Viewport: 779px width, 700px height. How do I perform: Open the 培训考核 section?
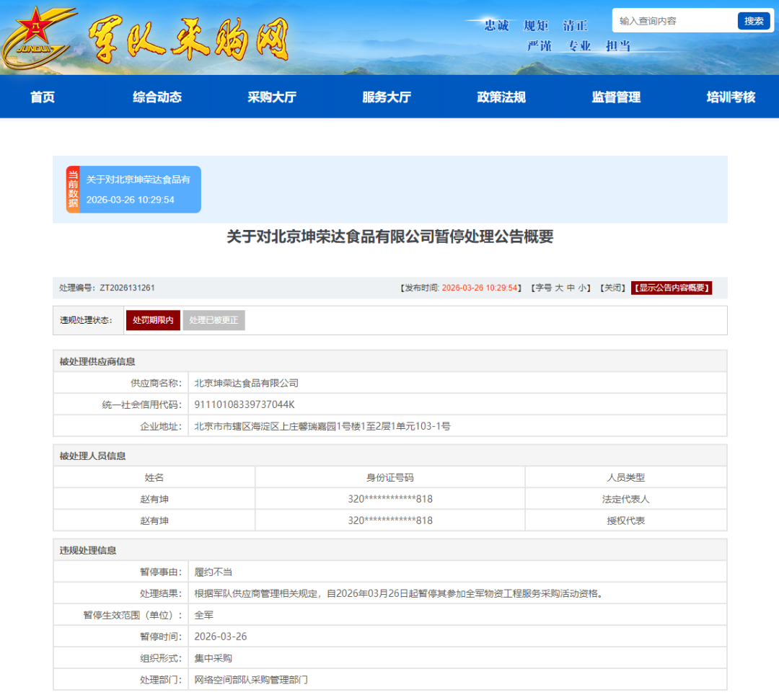(x=729, y=97)
